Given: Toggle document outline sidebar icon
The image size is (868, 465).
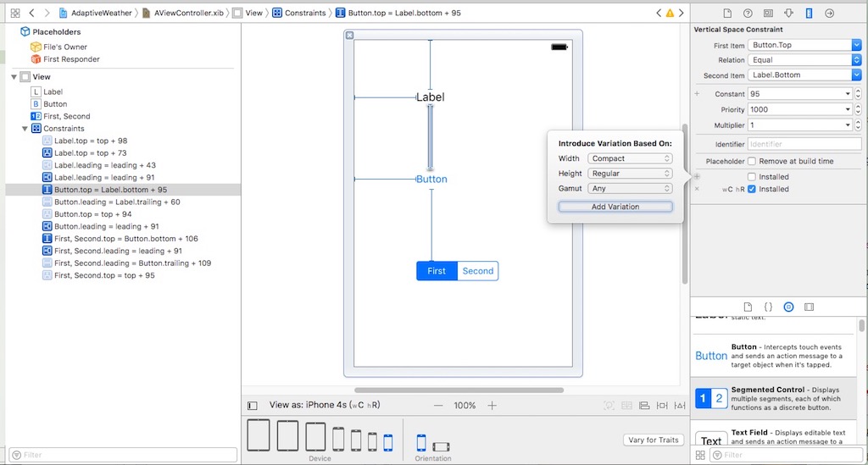Looking at the screenshot, I should pyautogui.click(x=252, y=406).
